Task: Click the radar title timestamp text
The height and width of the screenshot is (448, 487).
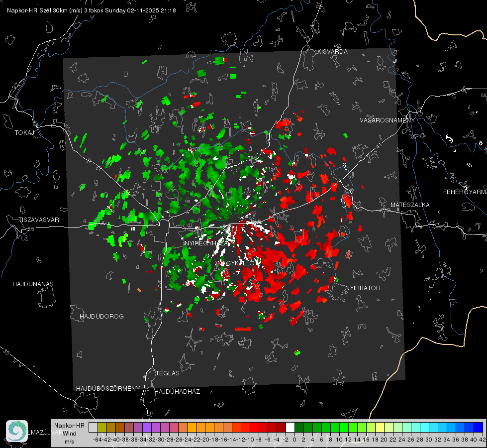Action: [x=92, y=10]
